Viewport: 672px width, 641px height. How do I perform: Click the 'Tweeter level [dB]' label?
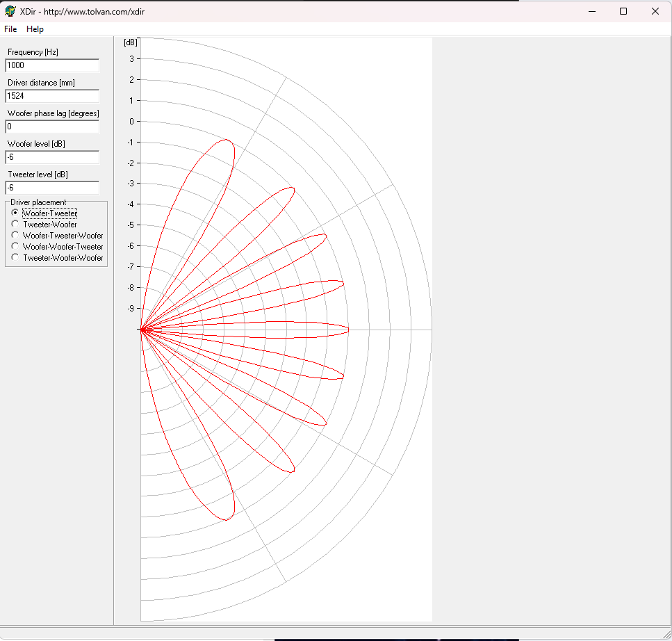(x=38, y=175)
